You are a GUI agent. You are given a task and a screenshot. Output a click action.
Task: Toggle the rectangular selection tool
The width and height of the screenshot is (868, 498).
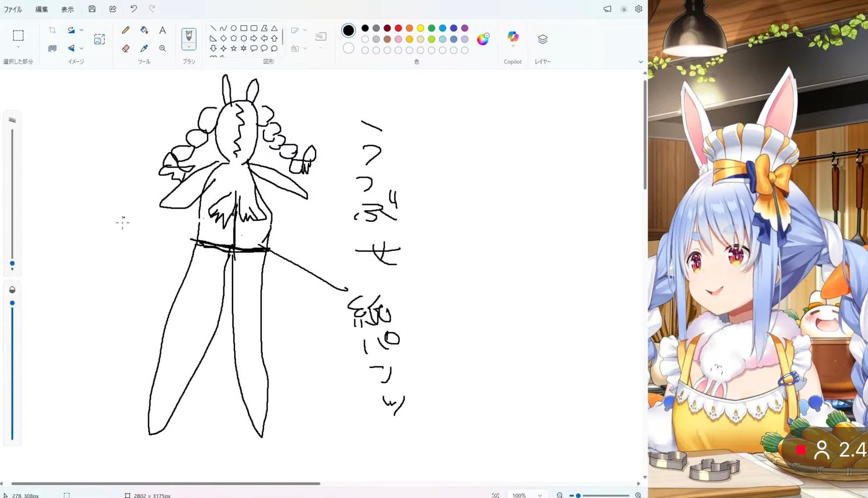point(18,35)
